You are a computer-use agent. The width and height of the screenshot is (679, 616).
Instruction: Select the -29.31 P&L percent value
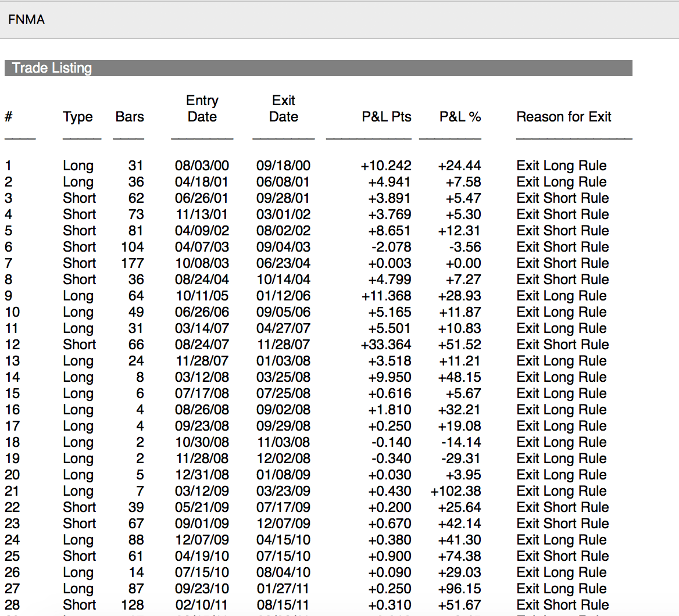[x=461, y=459]
